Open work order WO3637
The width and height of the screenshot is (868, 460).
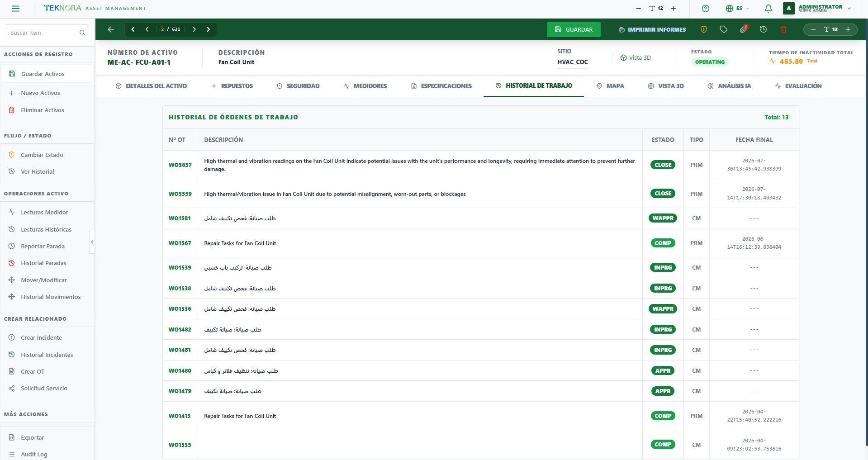[x=180, y=165]
